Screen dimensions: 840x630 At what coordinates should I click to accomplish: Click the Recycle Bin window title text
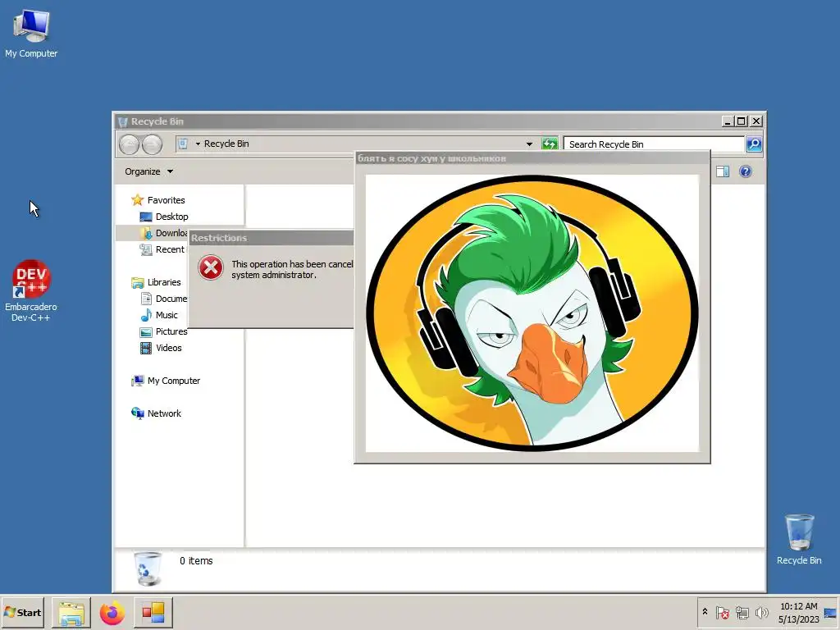(157, 121)
